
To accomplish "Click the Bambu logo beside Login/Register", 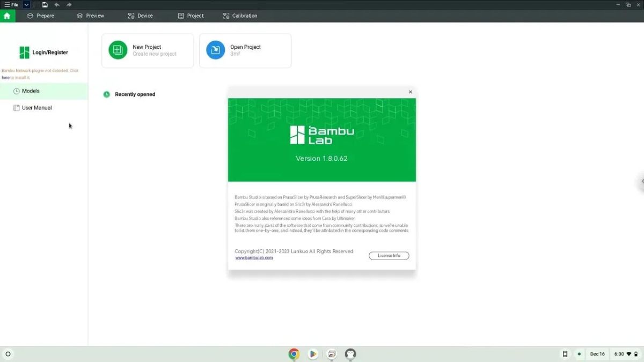I will point(24,53).
